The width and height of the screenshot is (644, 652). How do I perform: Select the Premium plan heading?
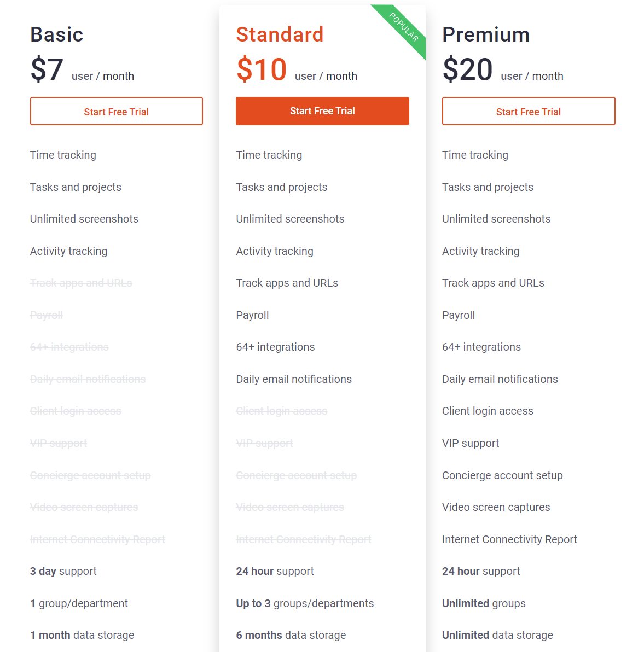[x=486, y=34]
